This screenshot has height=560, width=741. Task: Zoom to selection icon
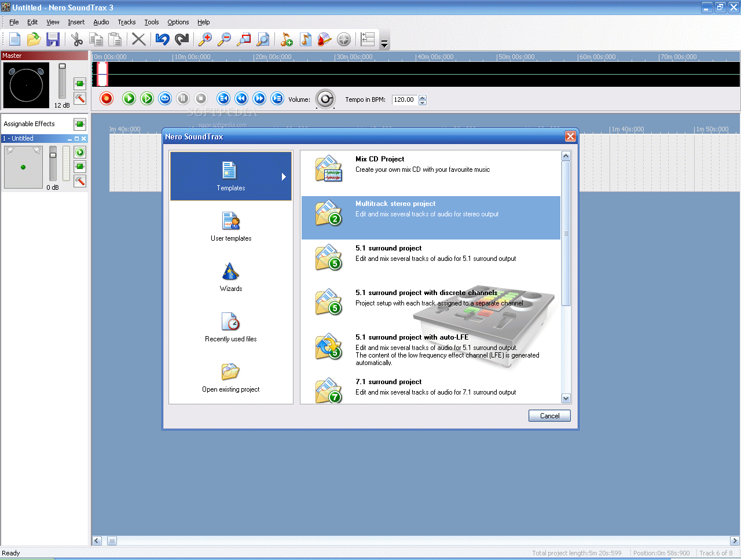[244, 39]
